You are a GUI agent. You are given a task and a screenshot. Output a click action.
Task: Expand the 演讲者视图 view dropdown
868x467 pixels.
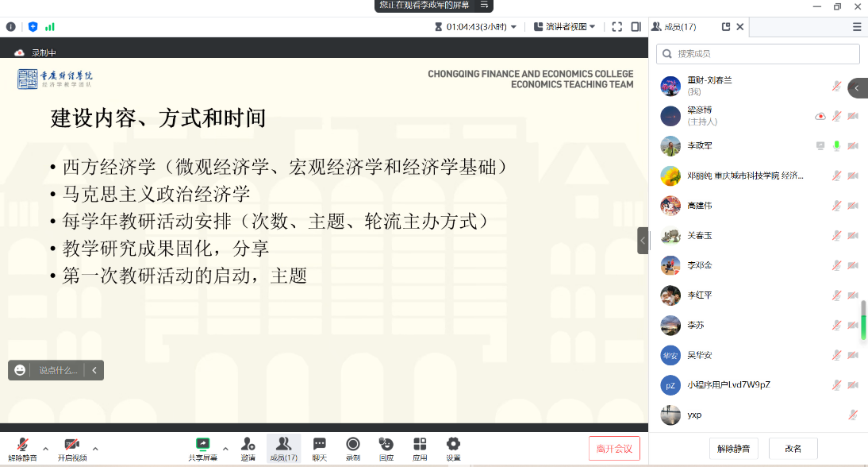565,26
